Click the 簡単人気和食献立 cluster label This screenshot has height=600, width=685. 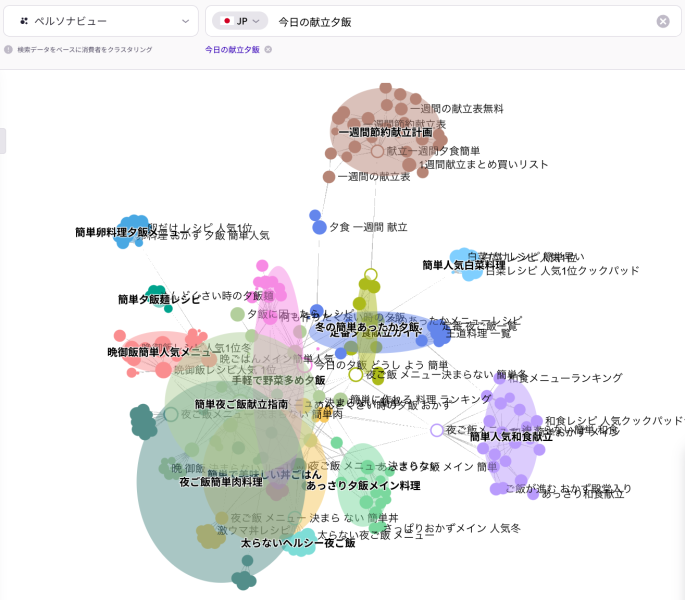511,437
